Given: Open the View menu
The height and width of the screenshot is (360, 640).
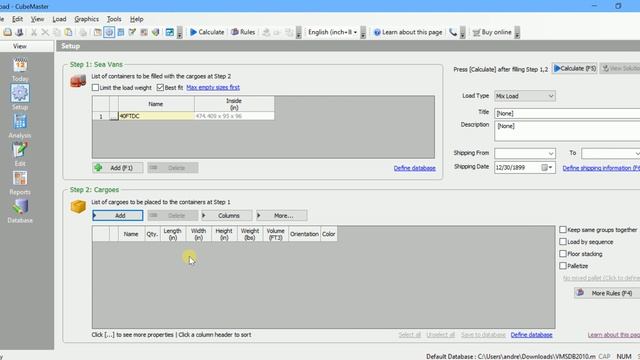Looking at the screenshot, I should pyautogui.click(x=37, y=19).
